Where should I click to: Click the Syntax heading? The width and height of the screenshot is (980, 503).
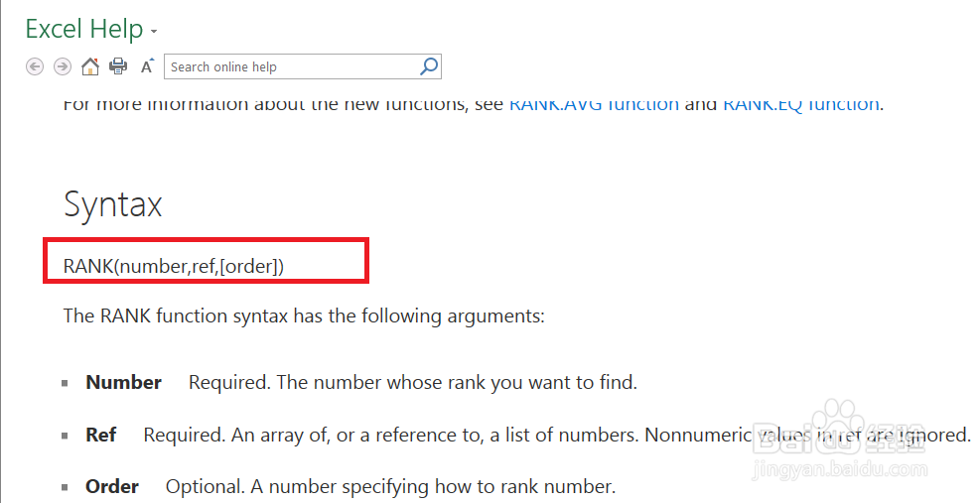112,204
